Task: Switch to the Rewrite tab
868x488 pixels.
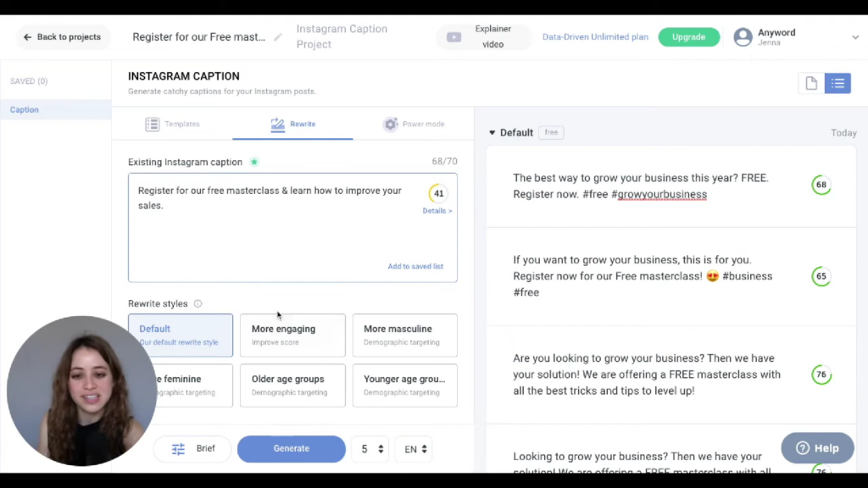Action: click(303, 124)
